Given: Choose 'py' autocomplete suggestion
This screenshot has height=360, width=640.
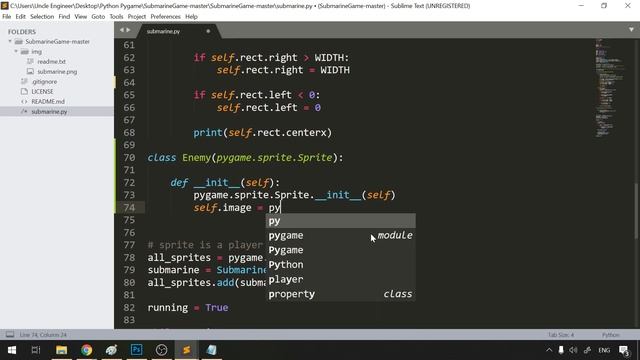Looking at the screenshot, I should point(341,221).
